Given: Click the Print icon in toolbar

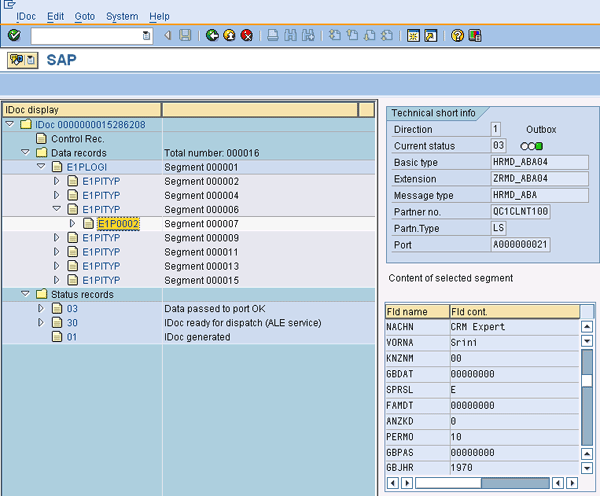Looking at the screenshot, I should pos(273,35).
